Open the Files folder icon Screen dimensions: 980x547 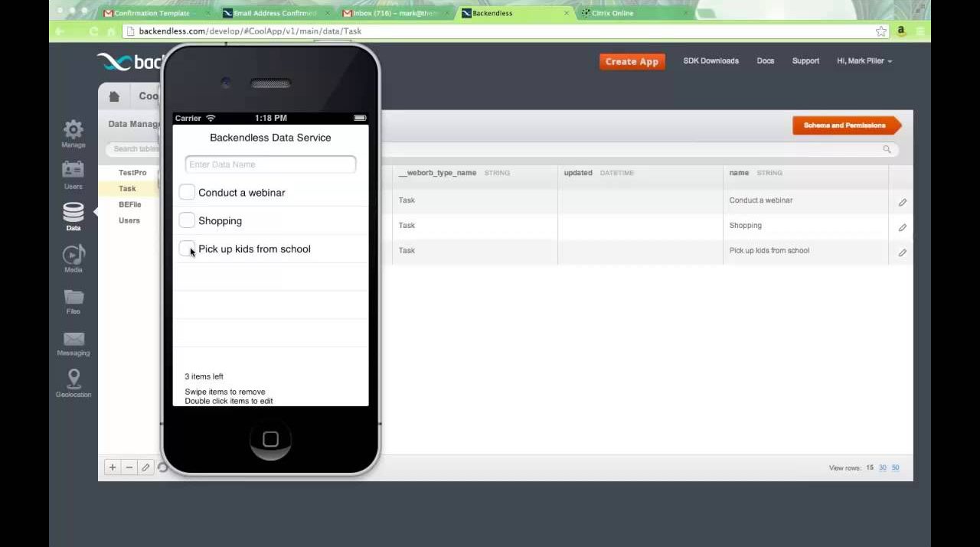tap(73, 298)
